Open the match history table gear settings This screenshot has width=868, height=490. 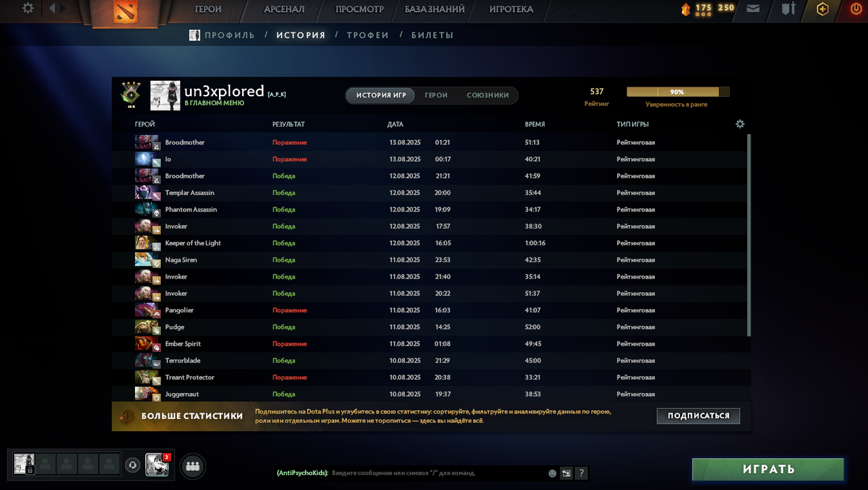click(x=740, y=124)
